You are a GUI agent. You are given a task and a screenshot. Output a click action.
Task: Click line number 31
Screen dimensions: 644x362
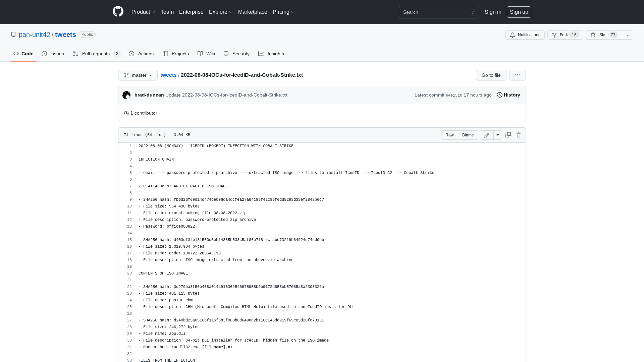129,347
